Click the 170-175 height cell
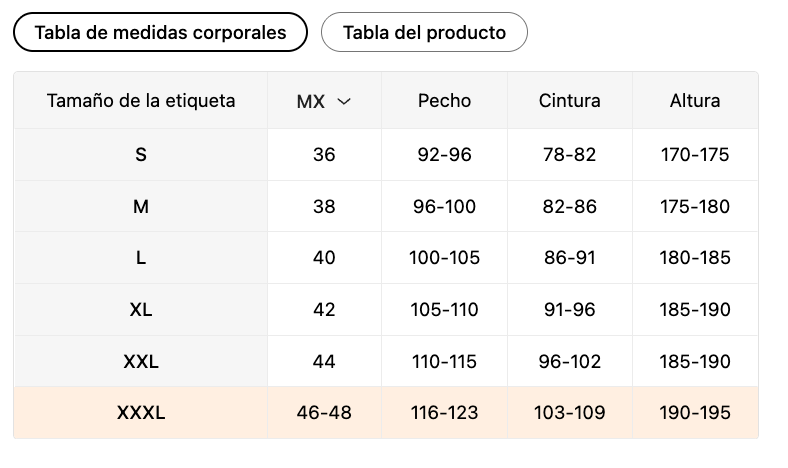This screenshot has height=468, width=788. [x=695, y=154]
